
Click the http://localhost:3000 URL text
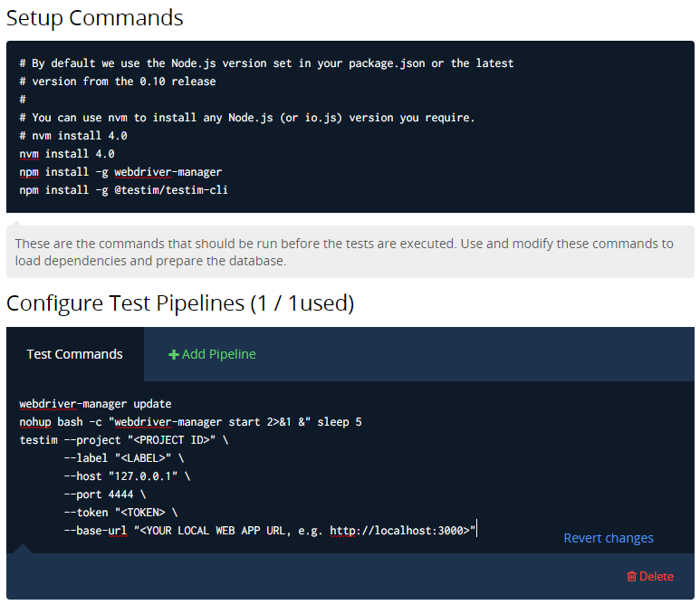coord(397,531)
